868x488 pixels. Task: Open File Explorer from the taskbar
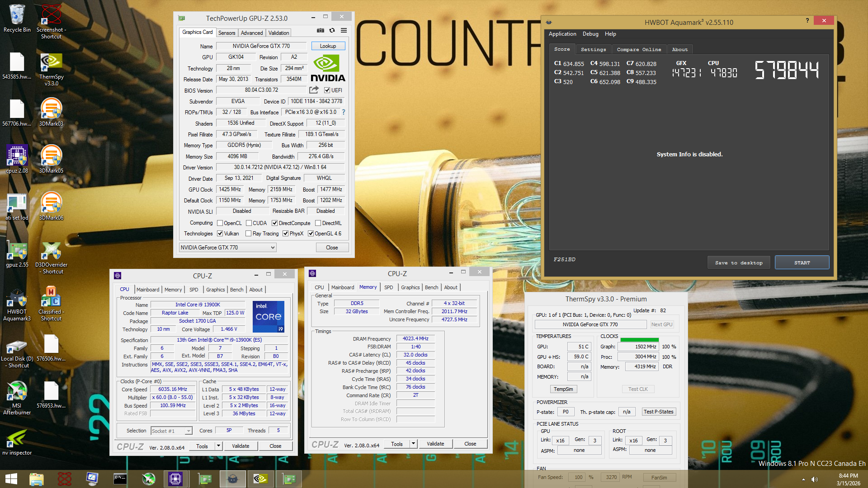36,479
